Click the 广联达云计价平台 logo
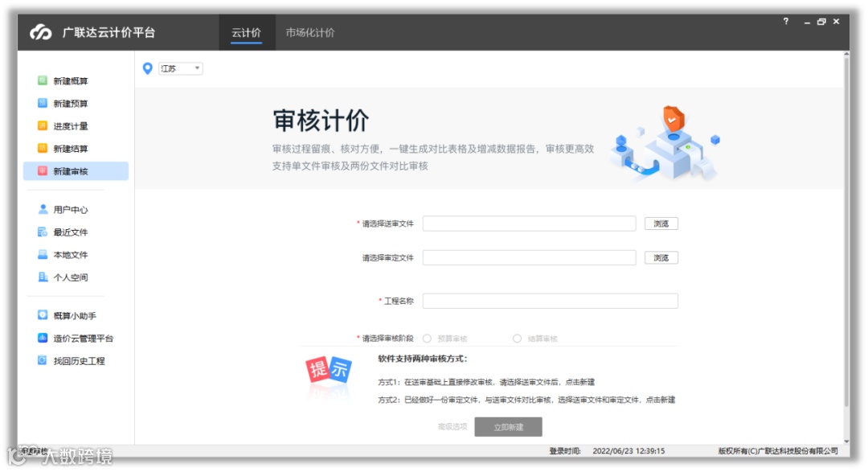 click(x=41, y=33)
